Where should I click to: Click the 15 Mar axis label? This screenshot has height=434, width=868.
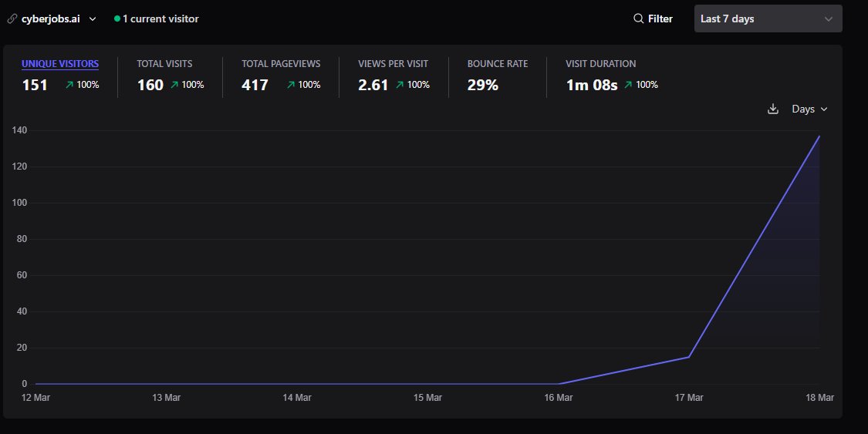point(427,398)
